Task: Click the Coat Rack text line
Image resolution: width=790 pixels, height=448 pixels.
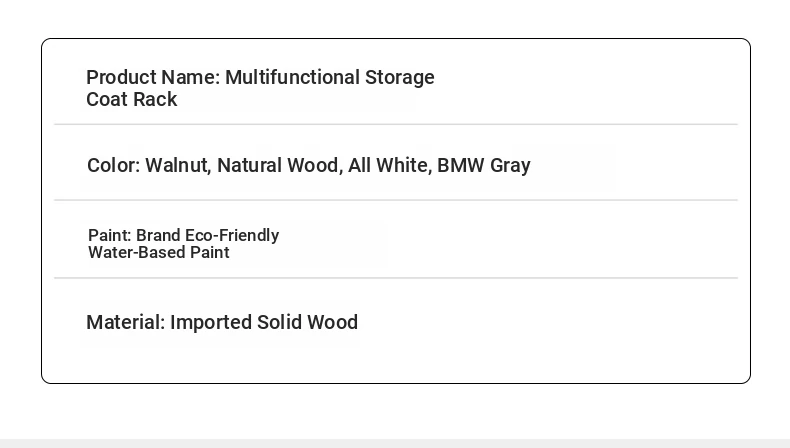Action: pyautogui.click(x=131, y=99)
